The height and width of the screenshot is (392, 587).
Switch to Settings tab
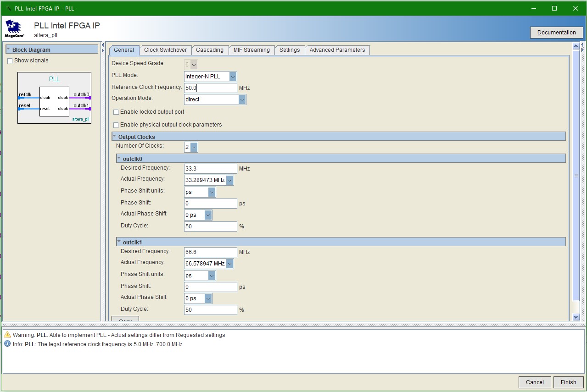(290, 50)
